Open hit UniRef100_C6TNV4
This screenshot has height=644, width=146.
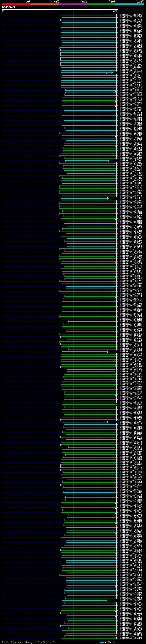tap(131, 20)
